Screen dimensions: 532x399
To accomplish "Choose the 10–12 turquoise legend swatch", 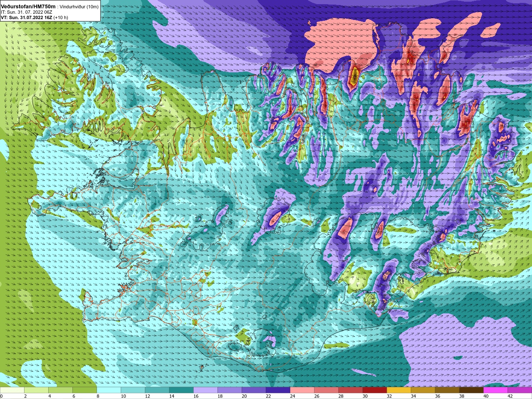I will (133, 390).
